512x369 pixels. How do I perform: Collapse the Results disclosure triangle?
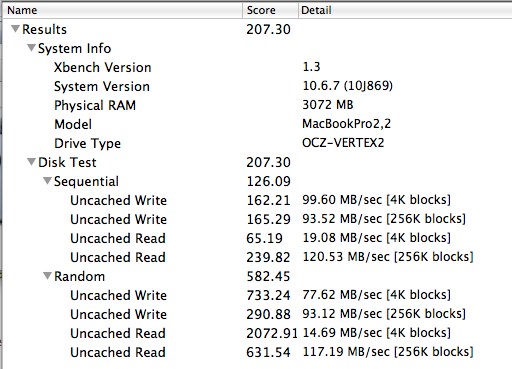[x=15, y=29]
